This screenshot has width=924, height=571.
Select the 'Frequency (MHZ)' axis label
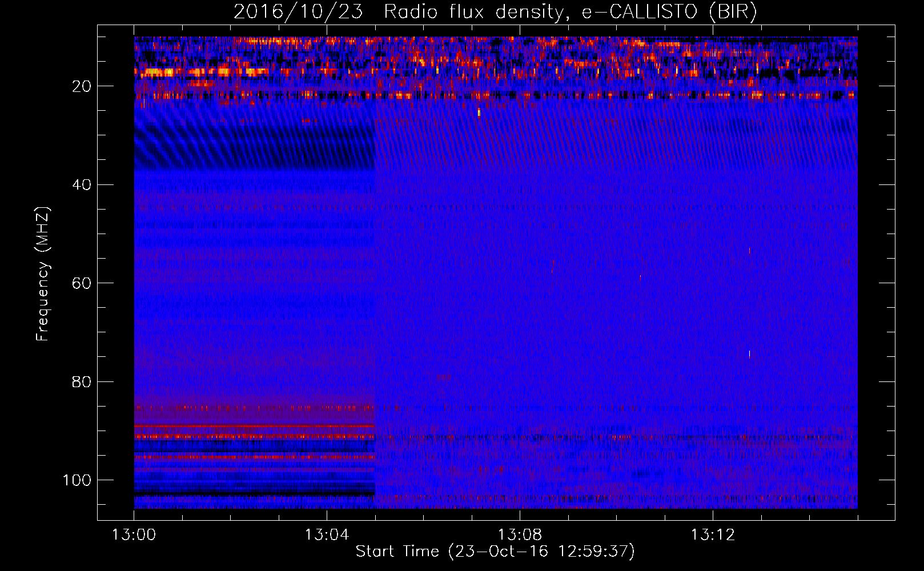pos(43,274)
